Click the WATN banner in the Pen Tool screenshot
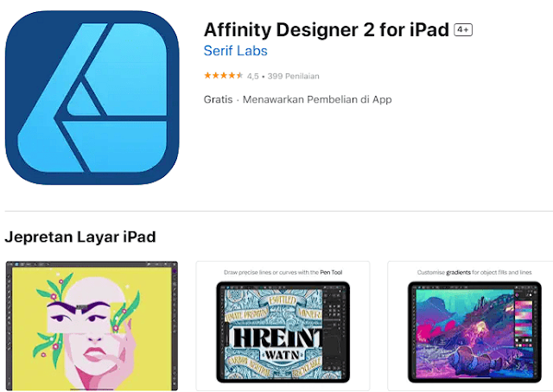553x392 pixels. pyautogui.click(x=283, y=354)
